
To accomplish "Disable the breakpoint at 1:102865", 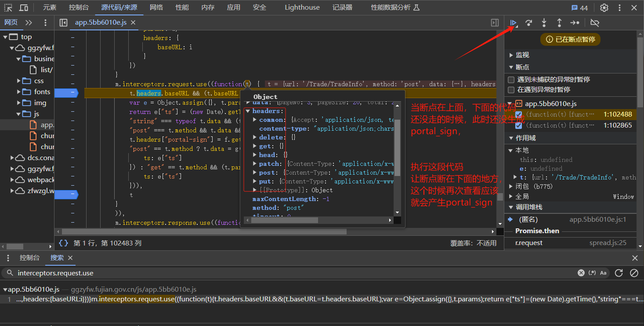I will [x=519, y=125].
